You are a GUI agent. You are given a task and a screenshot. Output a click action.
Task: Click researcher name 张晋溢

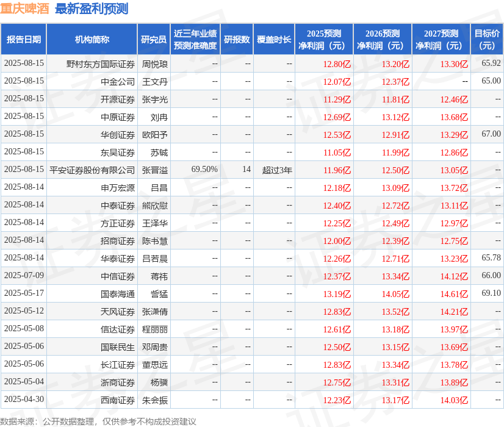coord(155,170)
